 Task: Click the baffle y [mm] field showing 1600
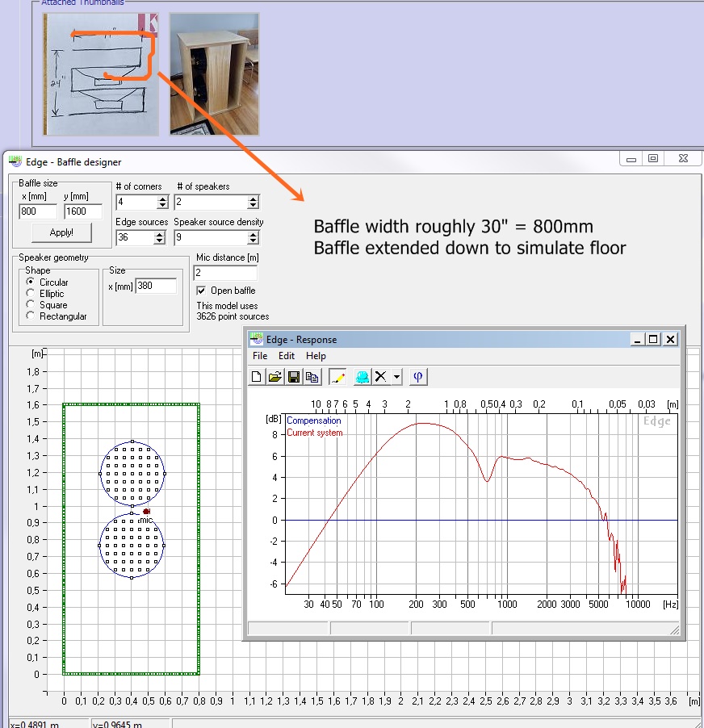[82, 211]
